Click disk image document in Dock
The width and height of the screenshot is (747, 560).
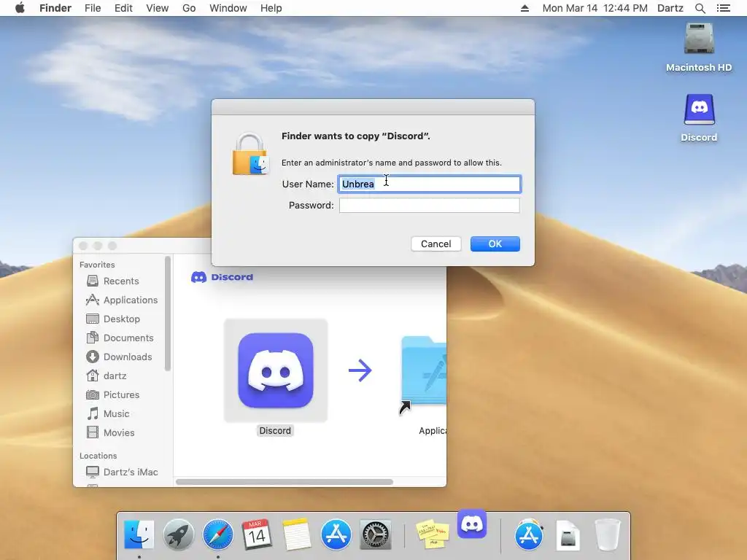568,535
